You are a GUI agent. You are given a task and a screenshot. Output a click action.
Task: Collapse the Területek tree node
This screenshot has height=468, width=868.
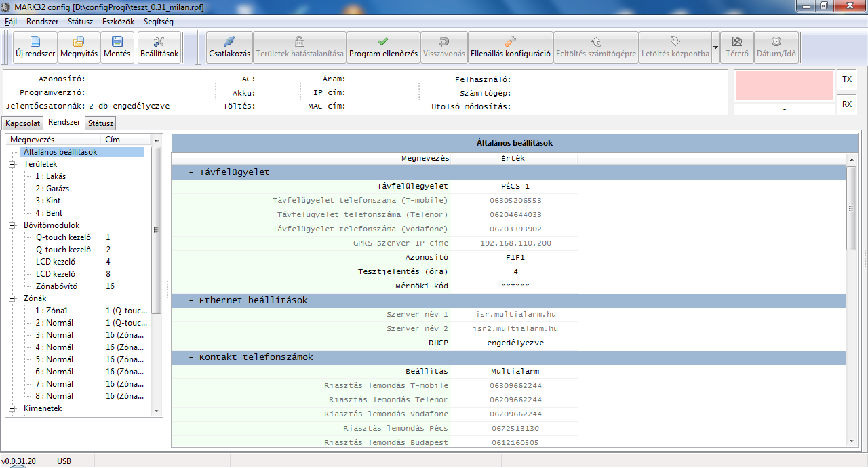coord(12,164)
